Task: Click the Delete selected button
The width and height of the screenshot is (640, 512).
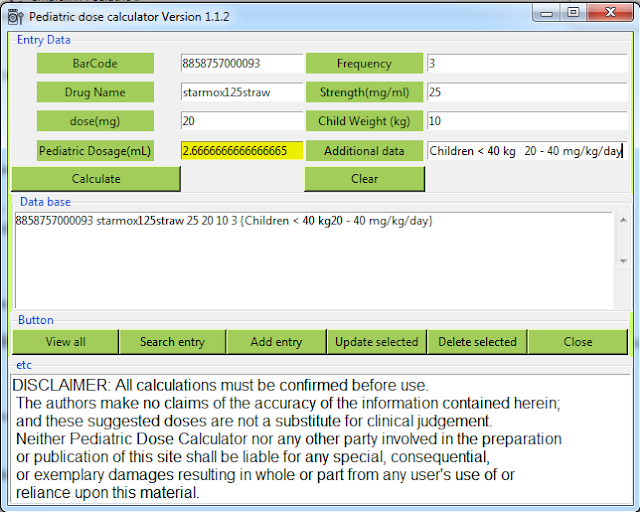Action: pos(477,342)
